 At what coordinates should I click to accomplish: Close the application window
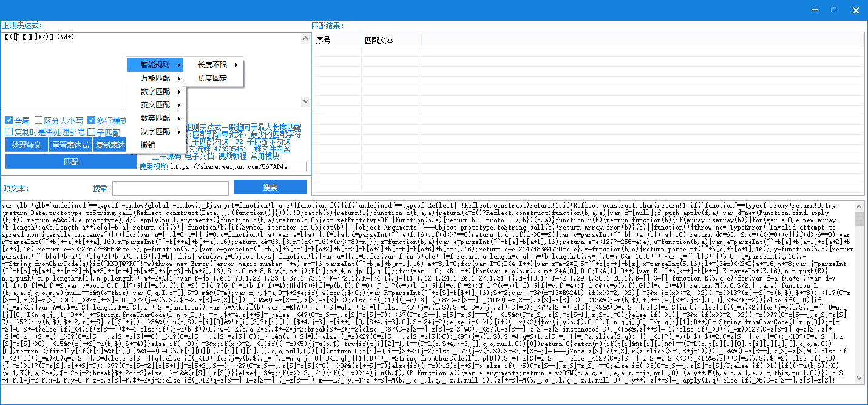[x=855, y=10]
